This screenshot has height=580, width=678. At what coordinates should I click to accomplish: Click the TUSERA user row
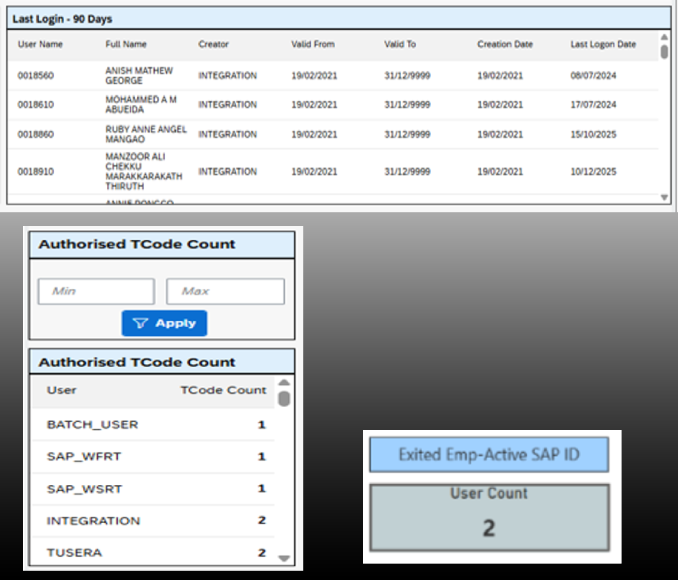[x=74, y=552]
